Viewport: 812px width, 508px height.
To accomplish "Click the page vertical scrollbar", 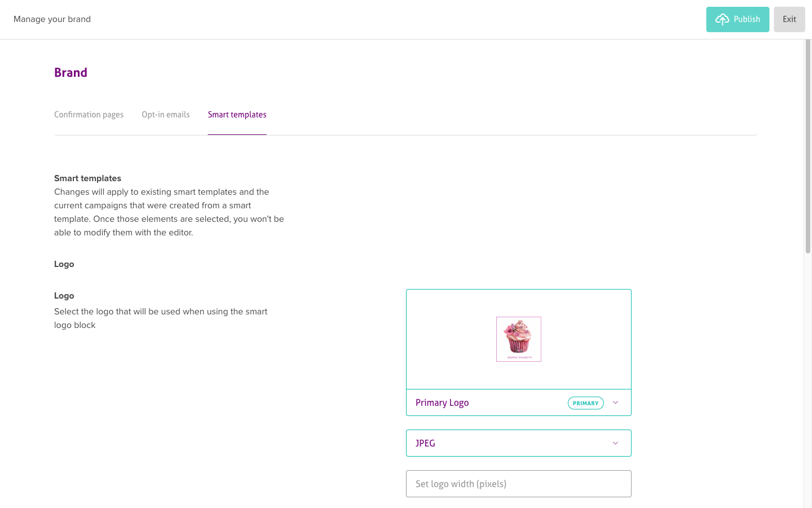I will pos(808,147).
